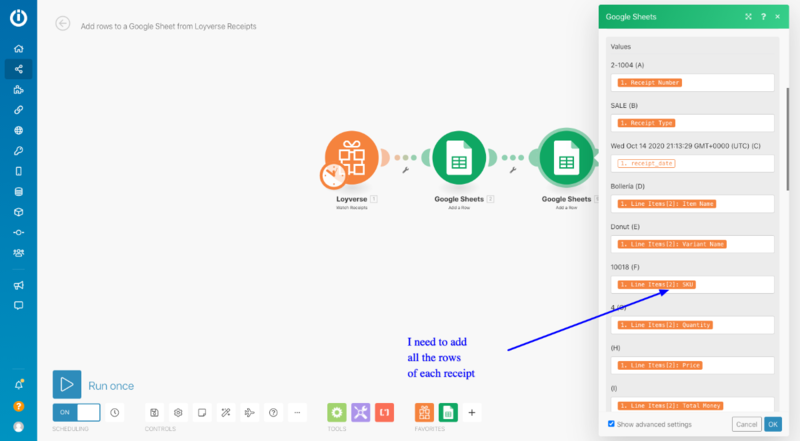800x441 pixels.
Task: Click the Total Money field for column (I)
Action: [692, 405]
